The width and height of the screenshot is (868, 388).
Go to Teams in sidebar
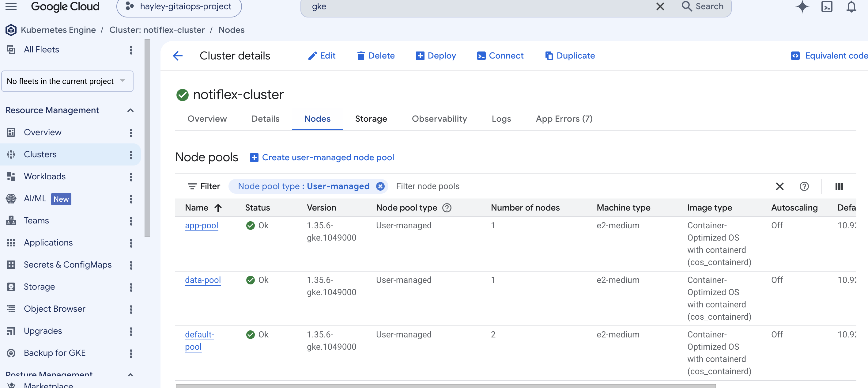click(x=36, y=220)
